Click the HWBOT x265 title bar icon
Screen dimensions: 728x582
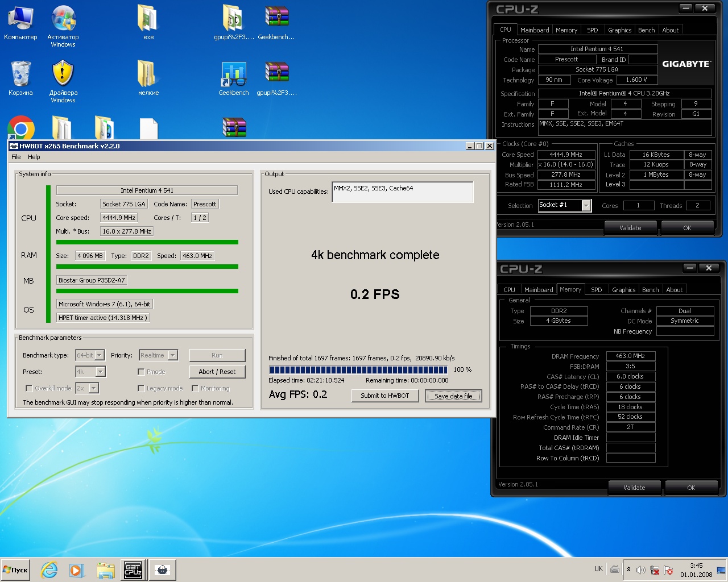pos(14,146)
